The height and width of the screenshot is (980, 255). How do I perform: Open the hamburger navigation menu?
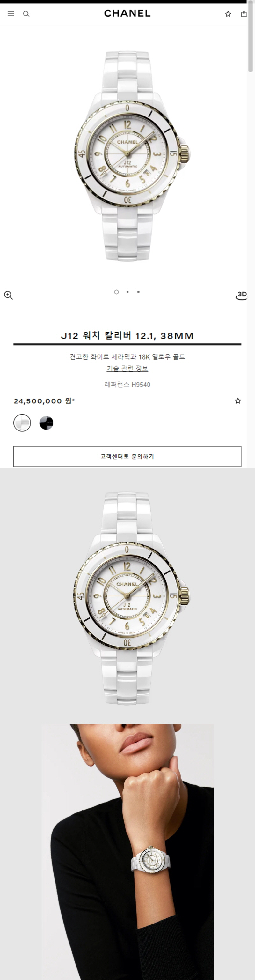click(x=11, y=14)
